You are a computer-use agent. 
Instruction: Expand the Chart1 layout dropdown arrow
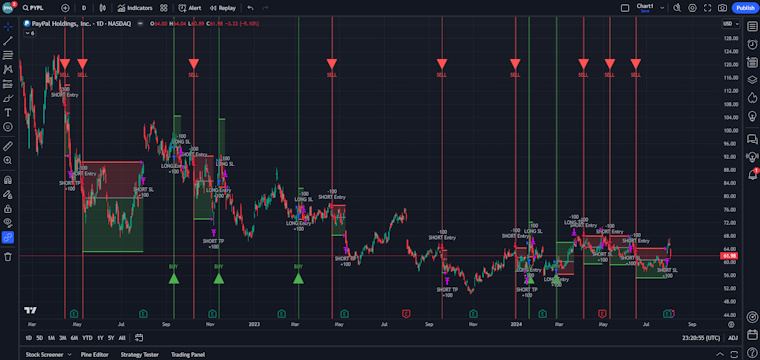(x=662, y=8)
